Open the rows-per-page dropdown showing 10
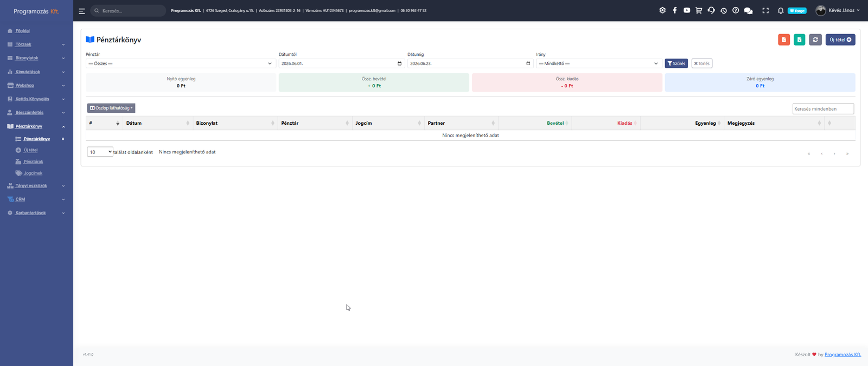The image size is (868, 366). pos(100,152)
